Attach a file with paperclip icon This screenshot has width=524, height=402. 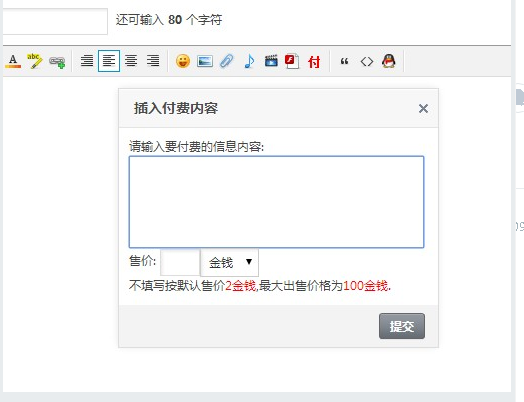tap(227, 61)
